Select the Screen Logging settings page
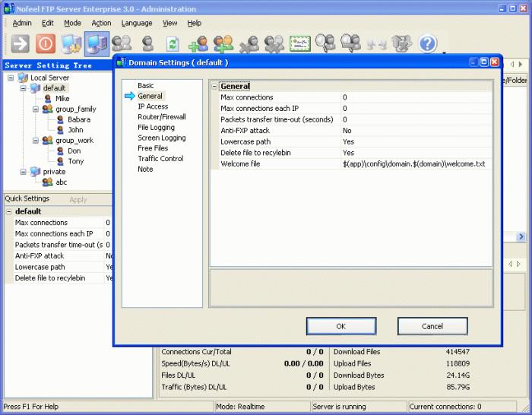This screenshot has width=532, height=415. coord(161,138)
